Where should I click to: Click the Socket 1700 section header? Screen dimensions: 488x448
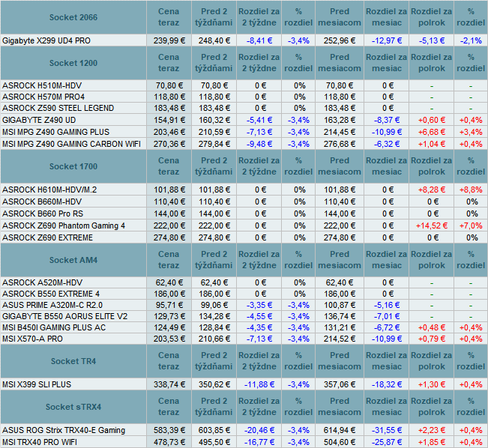click(73, 166)
